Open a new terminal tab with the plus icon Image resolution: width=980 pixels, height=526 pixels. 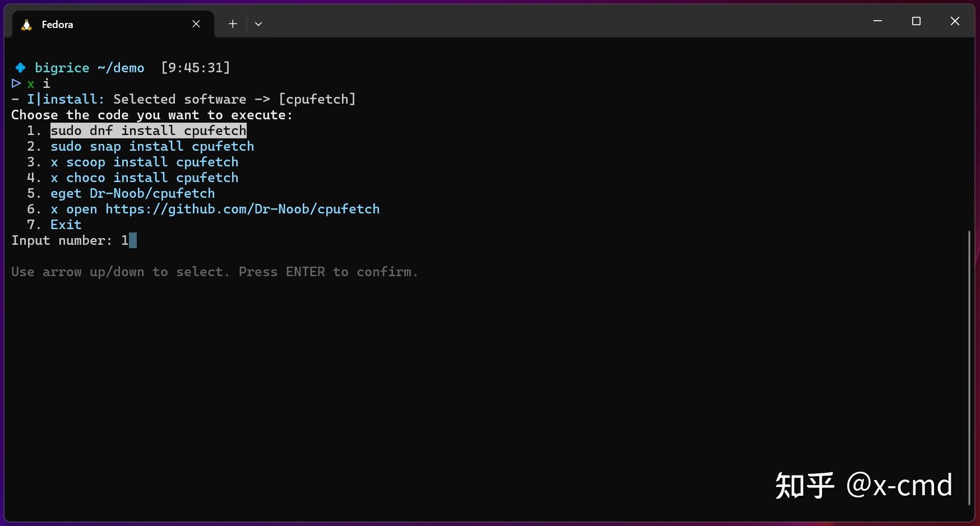coord(232,24)
